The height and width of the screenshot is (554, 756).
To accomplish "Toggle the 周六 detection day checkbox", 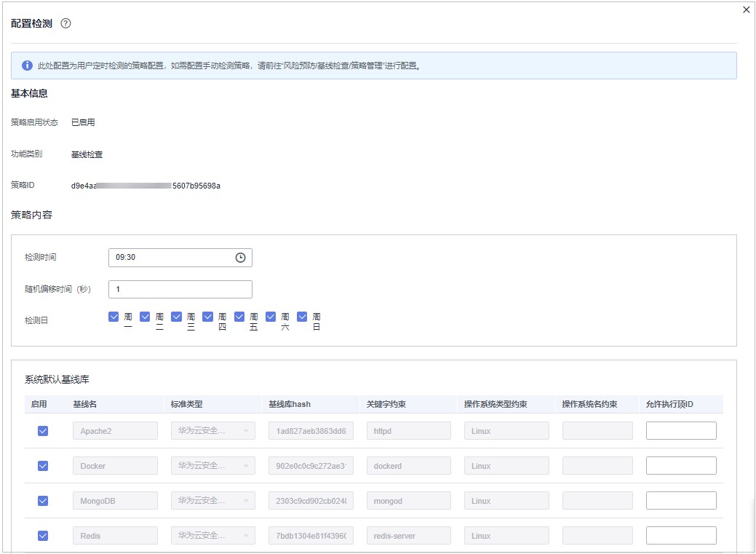I will tap(271, 317).
